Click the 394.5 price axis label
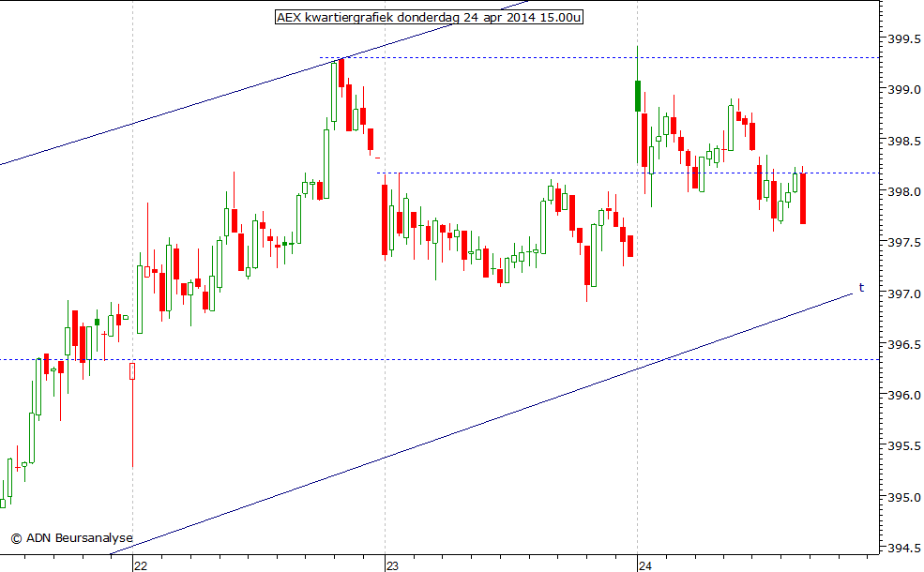The image size is (924, 572). [x=904, y=549]
